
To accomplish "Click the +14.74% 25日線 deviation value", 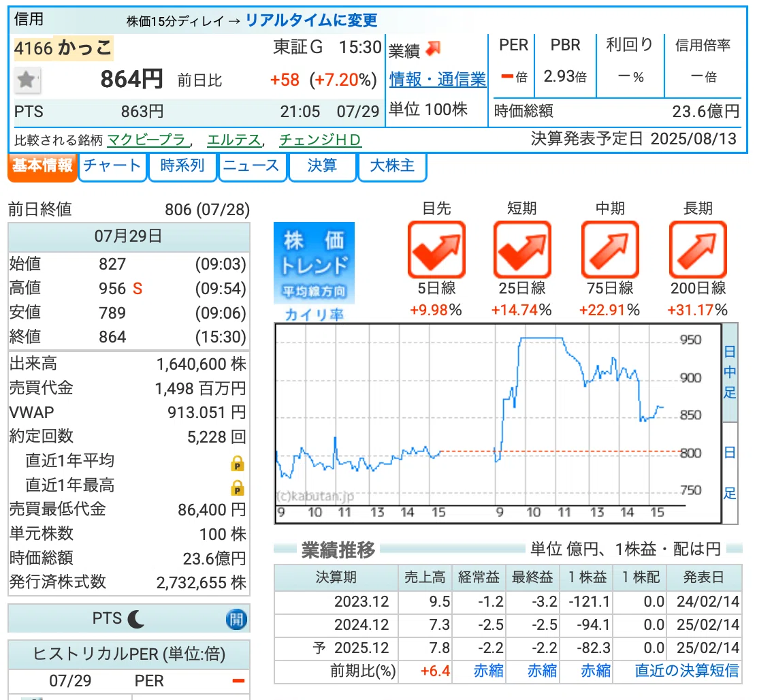I will [x=521, y=310].
